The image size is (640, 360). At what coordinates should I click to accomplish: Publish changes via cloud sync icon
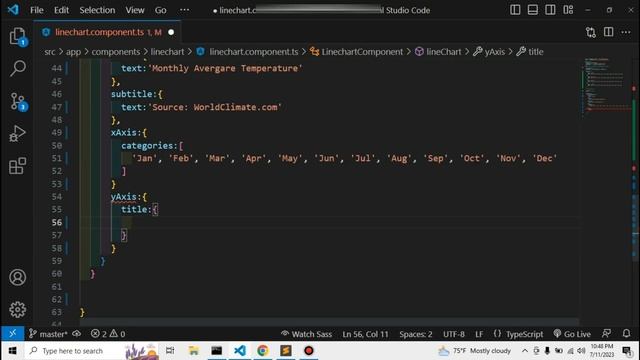[76, 334]
